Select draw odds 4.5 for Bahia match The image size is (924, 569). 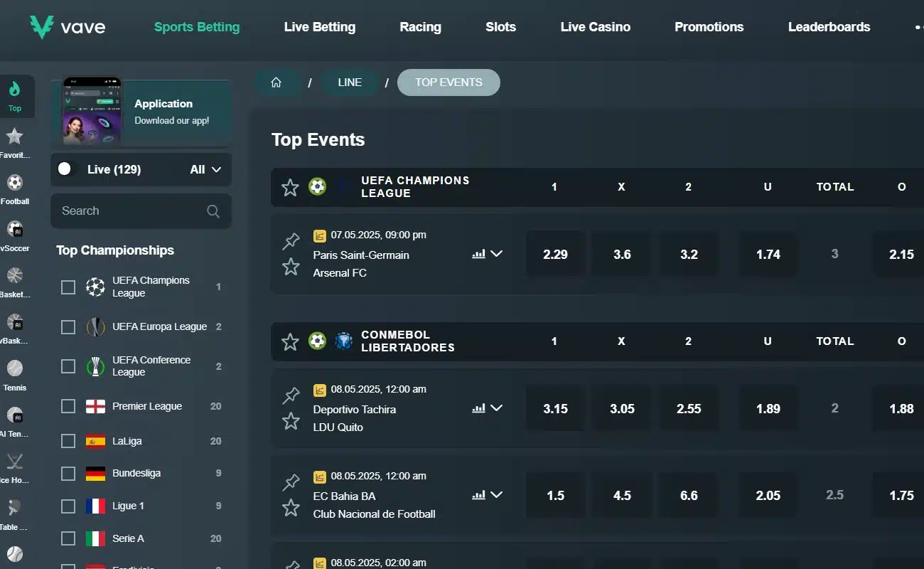[x=622, y=495]
